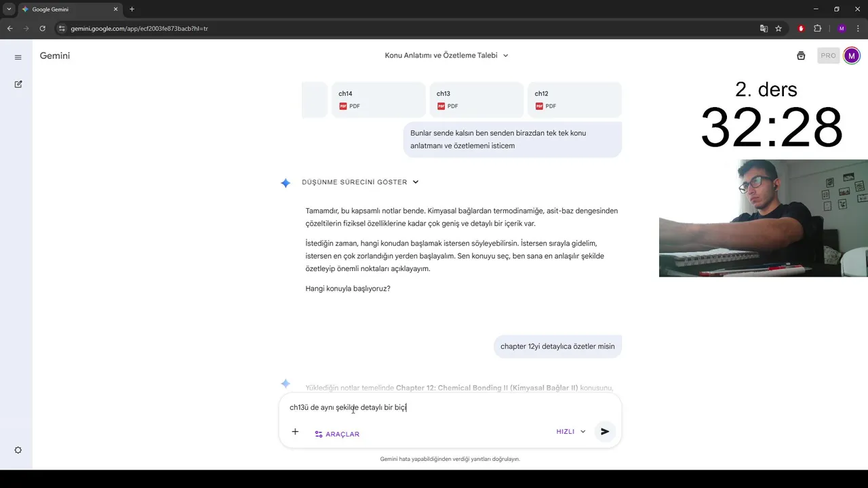Send the message with arrow button
This screenshot has height=488, width=868.
605,432
